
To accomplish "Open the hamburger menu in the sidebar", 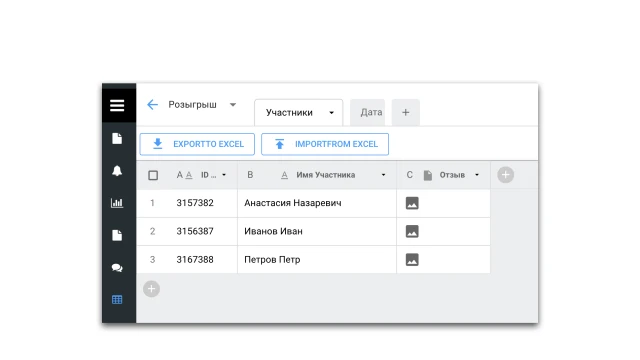I will (117, 105).
